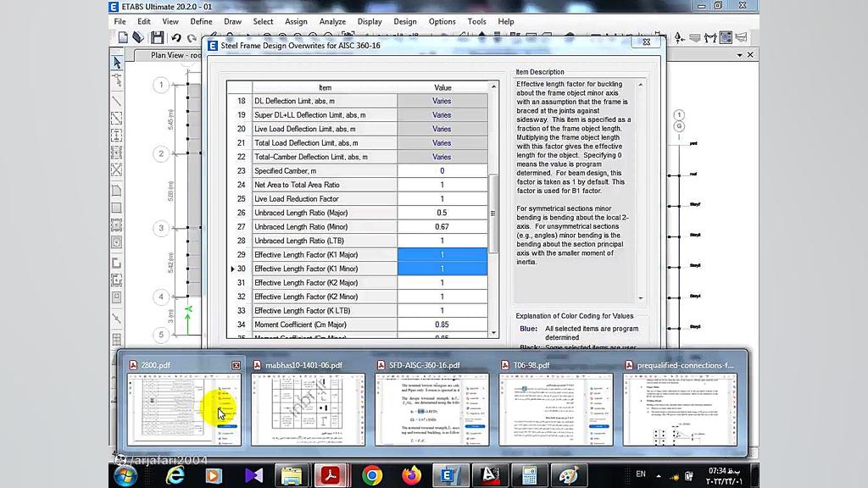Open the view tab list dropdown arrow
Screen dimensions: 868x488
[x=739, y=55]
